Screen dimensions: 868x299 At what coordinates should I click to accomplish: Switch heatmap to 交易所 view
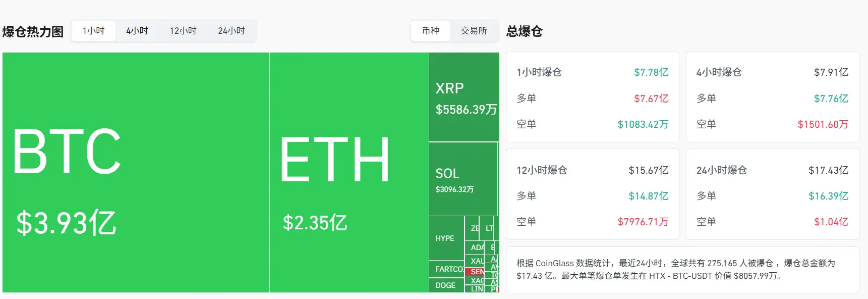click(x=474, y=31)
